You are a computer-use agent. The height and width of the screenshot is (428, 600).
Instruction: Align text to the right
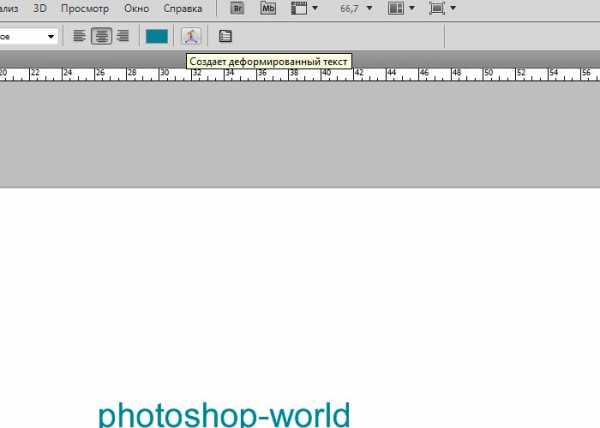[x=123, y=36]
